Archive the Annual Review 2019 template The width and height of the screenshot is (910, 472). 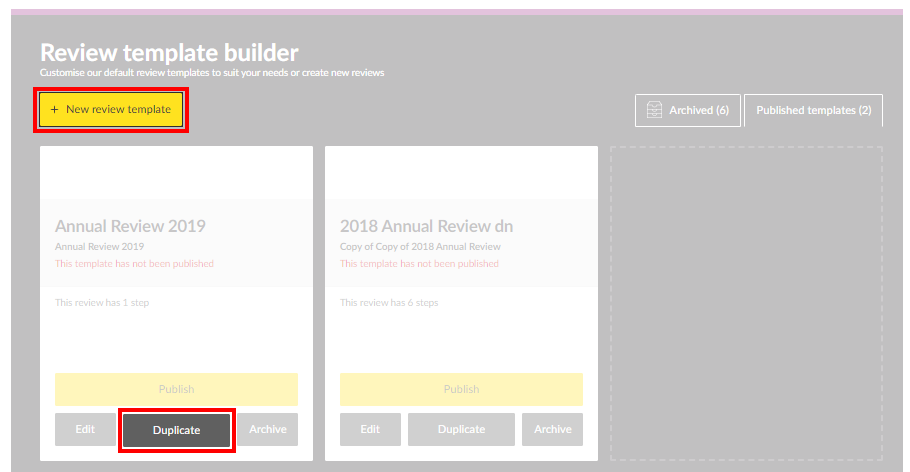point(268,429)
